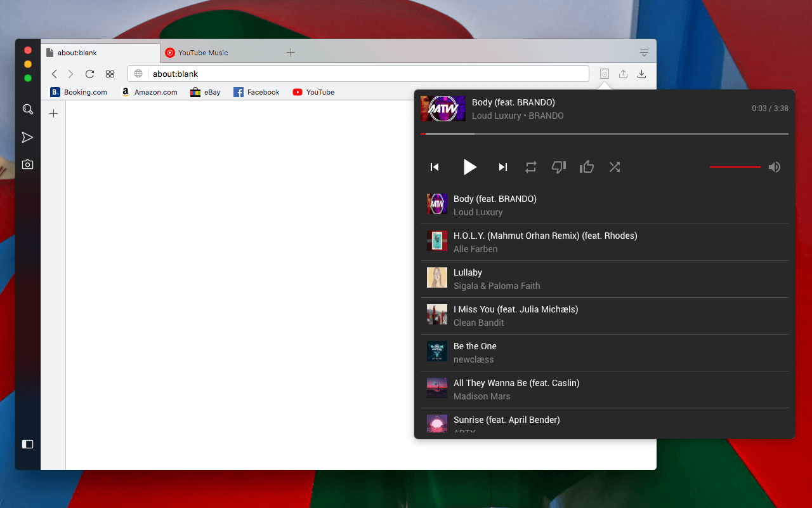Open the YouTube bookmark
This screenshot has height=508, width=812.
click(313, 92)
